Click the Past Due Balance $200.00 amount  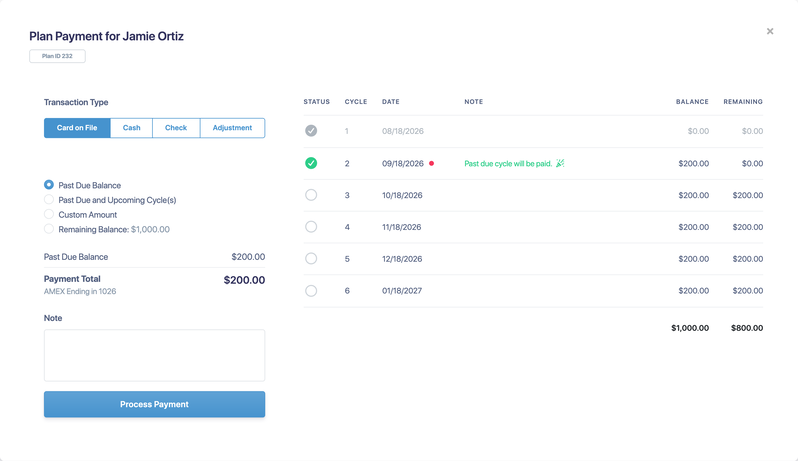(248, 257)
